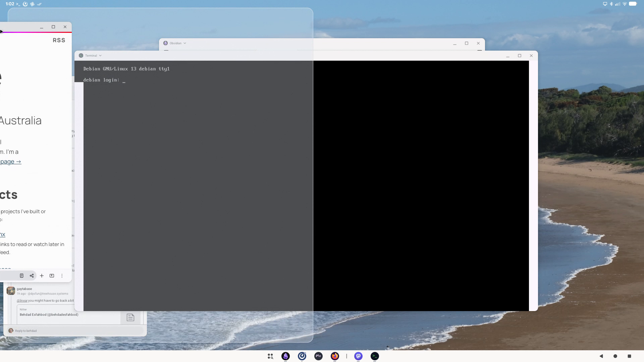Open Obsidian from the taskbar
644x362 pixels.
[285, 356]
